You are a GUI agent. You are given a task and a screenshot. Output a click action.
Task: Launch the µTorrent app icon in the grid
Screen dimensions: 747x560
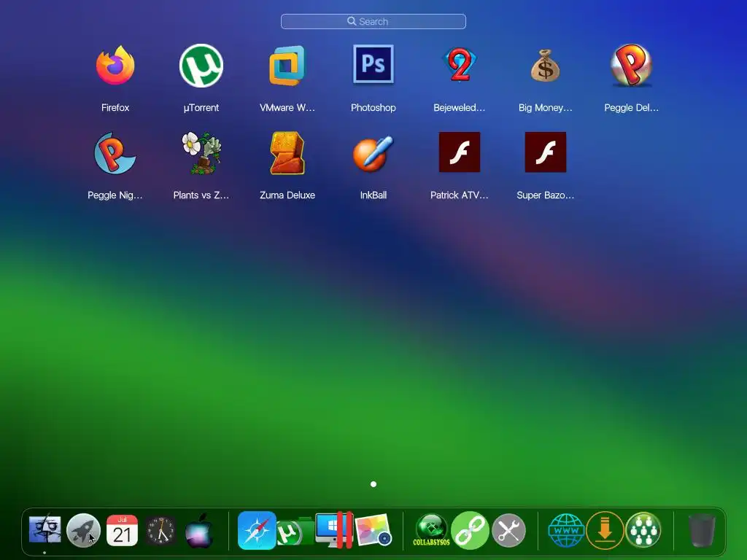coord(201,65)
